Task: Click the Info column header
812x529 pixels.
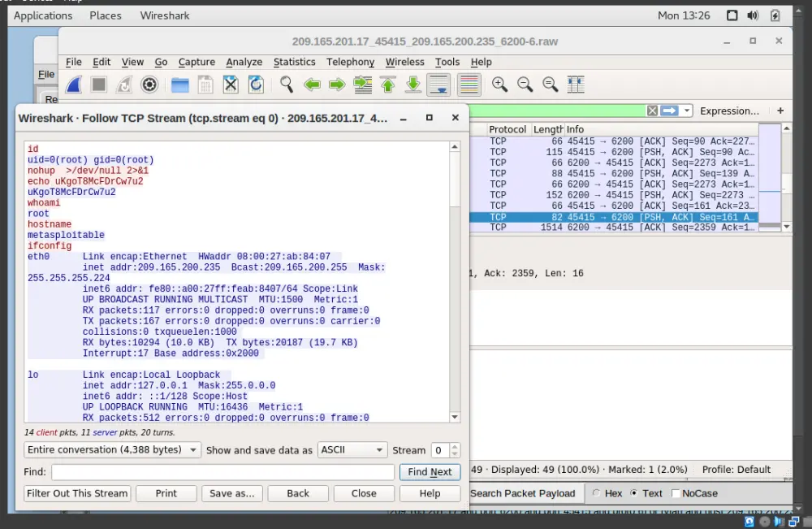Action: (x=661, y=129)
